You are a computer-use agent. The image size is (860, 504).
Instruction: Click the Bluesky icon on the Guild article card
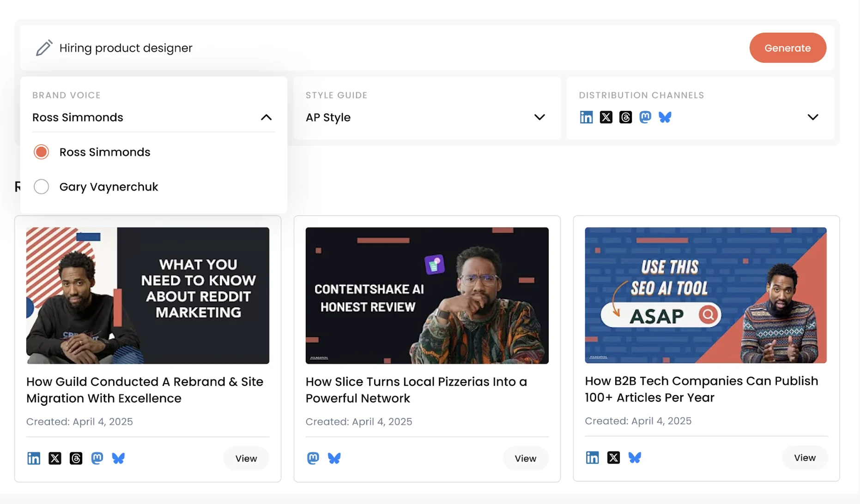[118, 458]
